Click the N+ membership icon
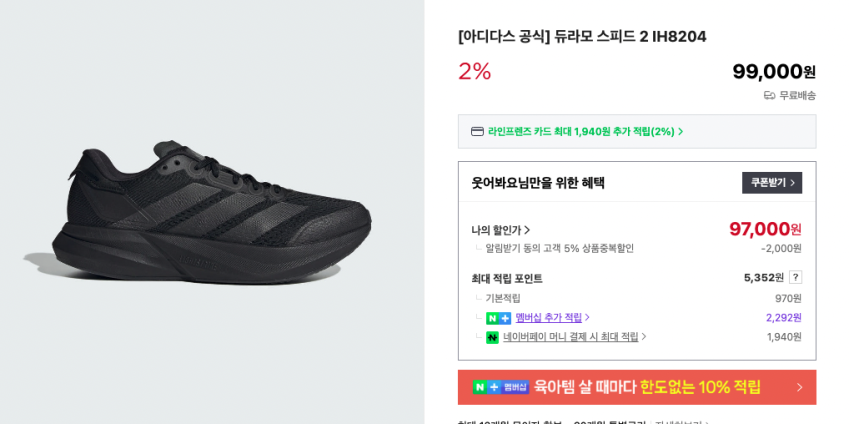The image size is (849, 424). (498, 318)
